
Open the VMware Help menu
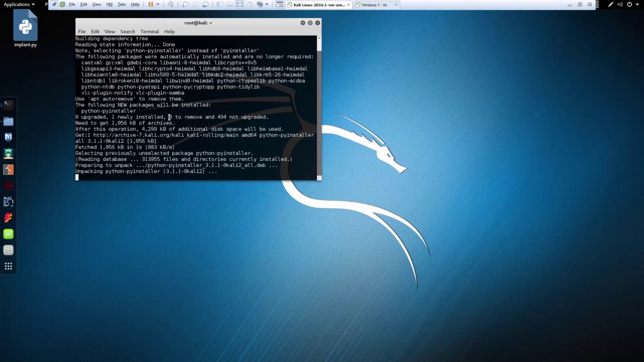[x=135, y=5]
